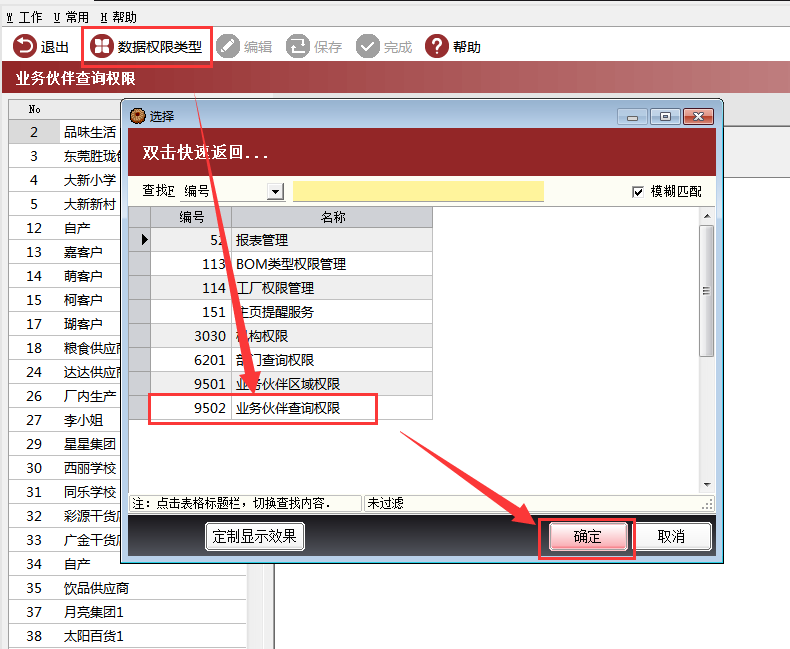The height and width of the screenshot is (649, 790).
Task: Close the 选择 dialog
Action: 698,117
